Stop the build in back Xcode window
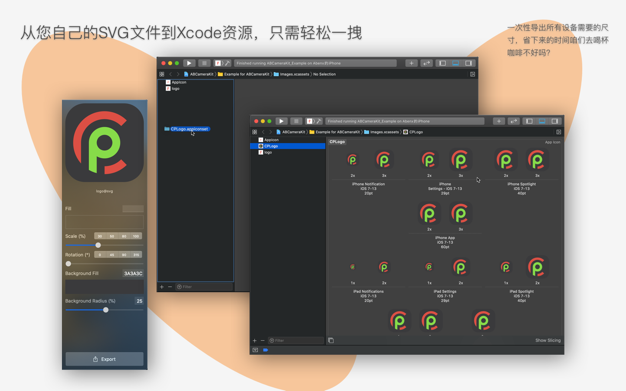 (204, 63)
